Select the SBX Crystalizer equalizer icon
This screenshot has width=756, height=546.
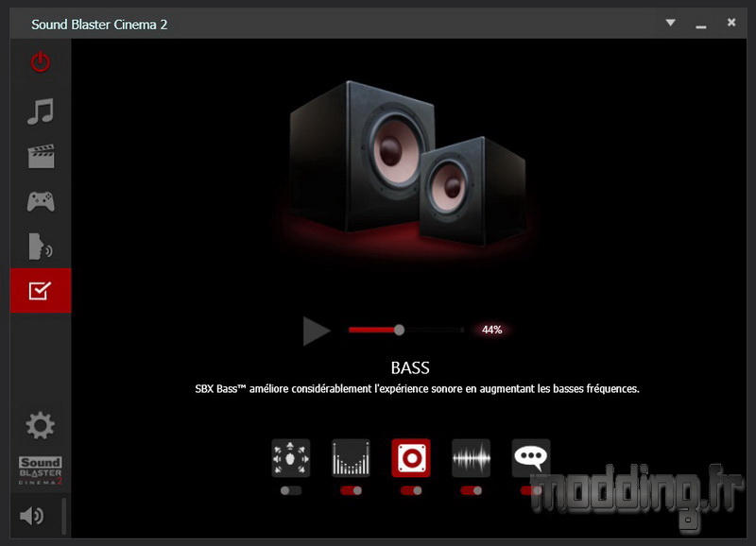[x=351, y=458]
